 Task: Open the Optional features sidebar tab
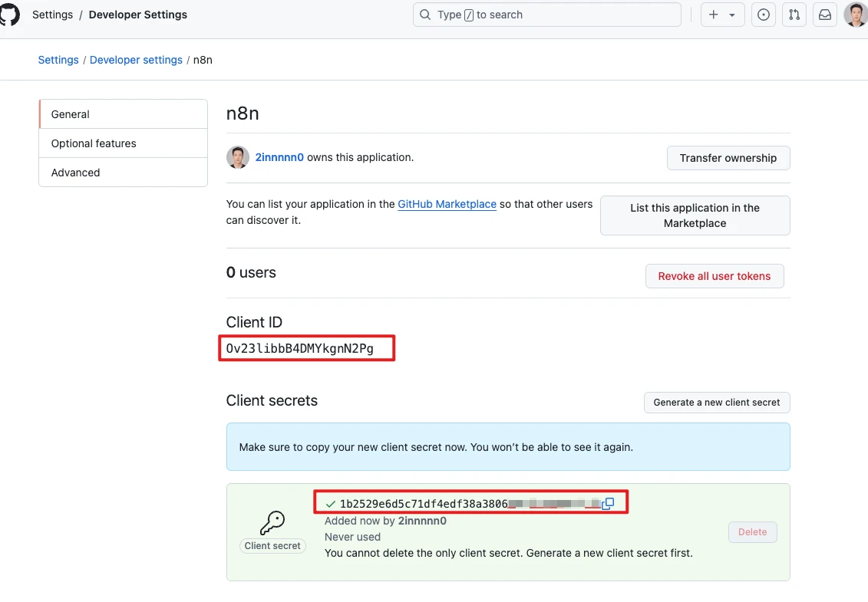(123, 143)
